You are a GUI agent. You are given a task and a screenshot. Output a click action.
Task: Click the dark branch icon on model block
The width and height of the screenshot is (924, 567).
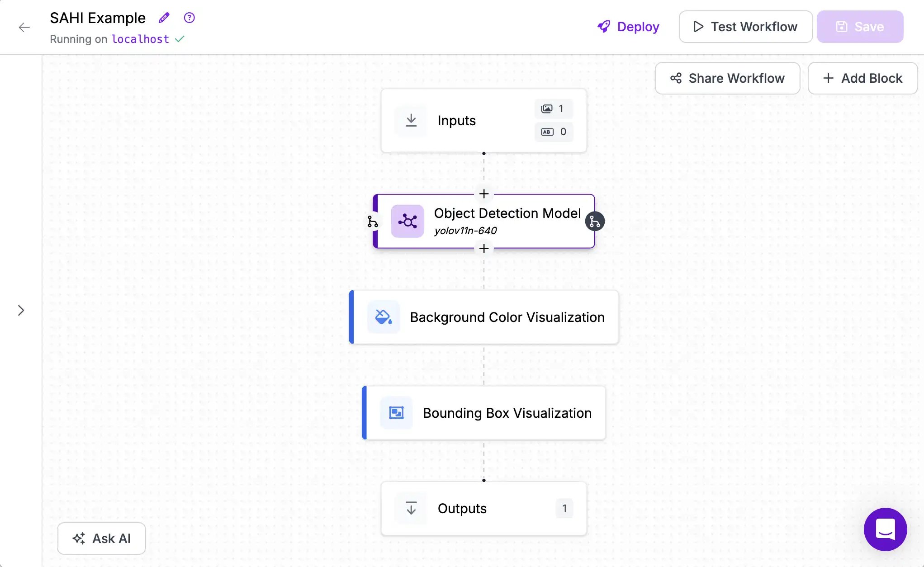coord(595,222)
